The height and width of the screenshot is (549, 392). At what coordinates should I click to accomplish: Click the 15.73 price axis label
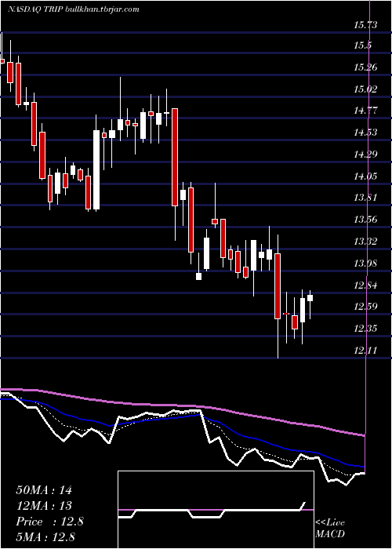click(366, 25)
